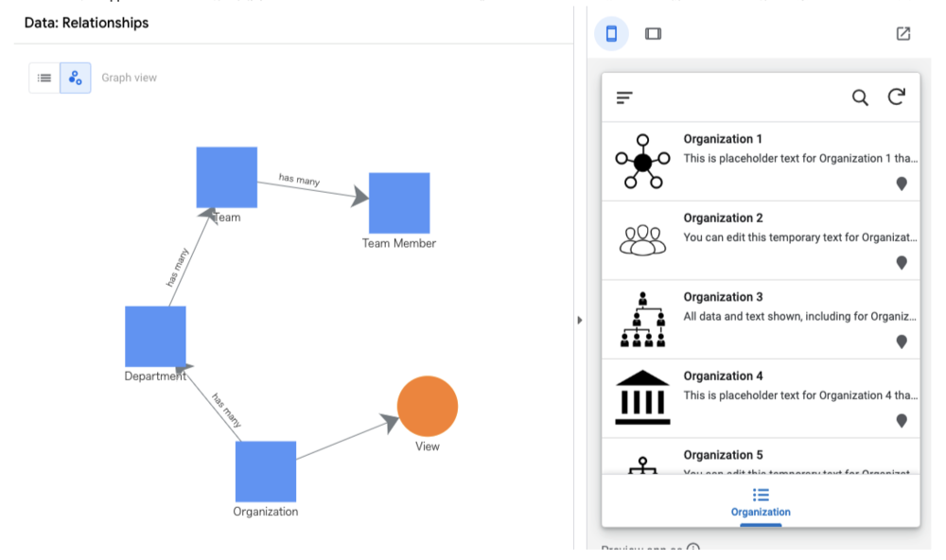
Task: Open Organization 4 list row
Action: (761, 398)
